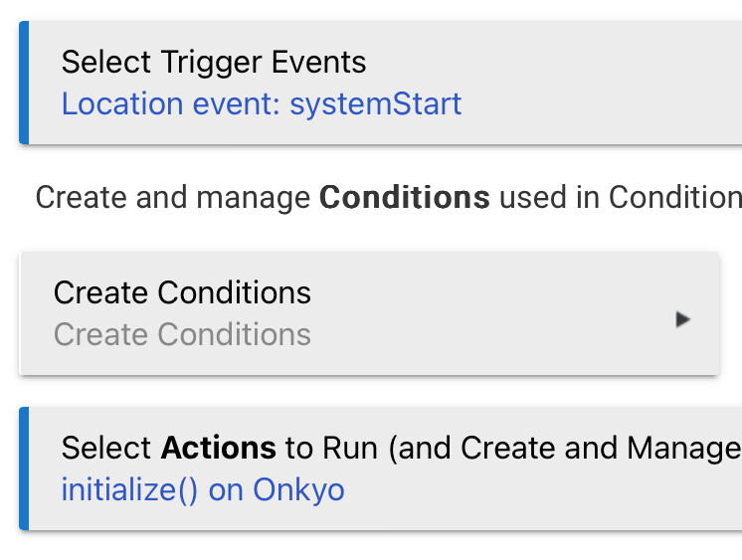Click empty space right of the systemStart link
The image size is (742, 560).
coord(597,104)
